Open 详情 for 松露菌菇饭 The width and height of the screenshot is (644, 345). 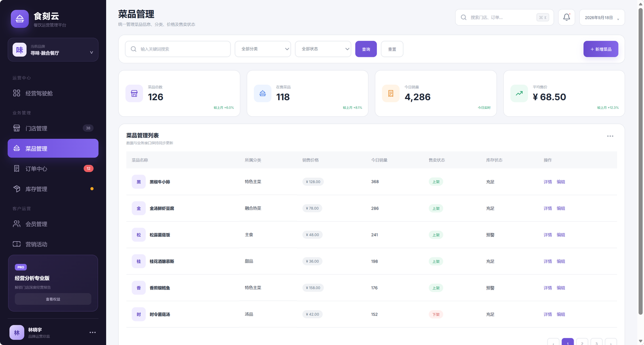point(547,235)
